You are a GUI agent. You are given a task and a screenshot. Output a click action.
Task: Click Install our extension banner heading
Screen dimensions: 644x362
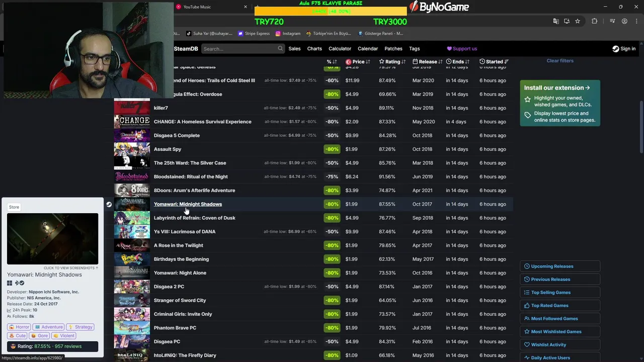click(x=557, y=87)
